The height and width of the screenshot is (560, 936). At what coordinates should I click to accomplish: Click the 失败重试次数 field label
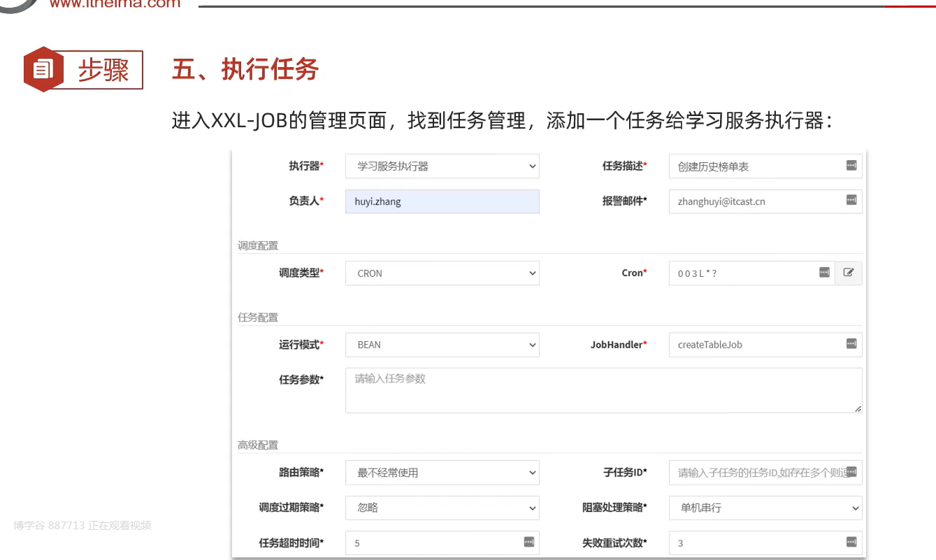[615, 543]
